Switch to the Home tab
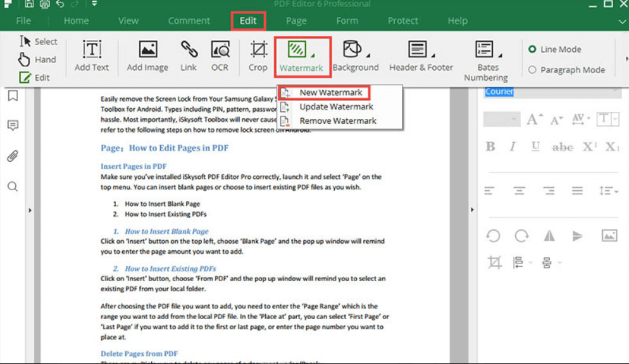 point(76,21)
